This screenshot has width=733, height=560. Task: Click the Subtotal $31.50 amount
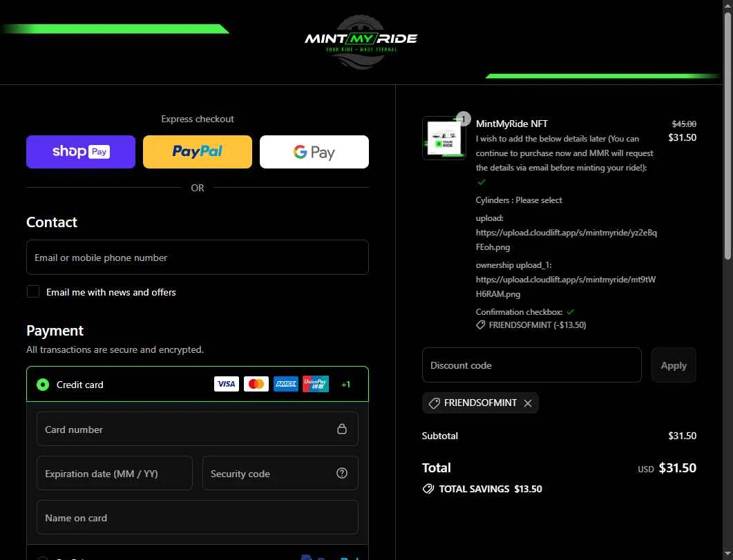[682, 436]
